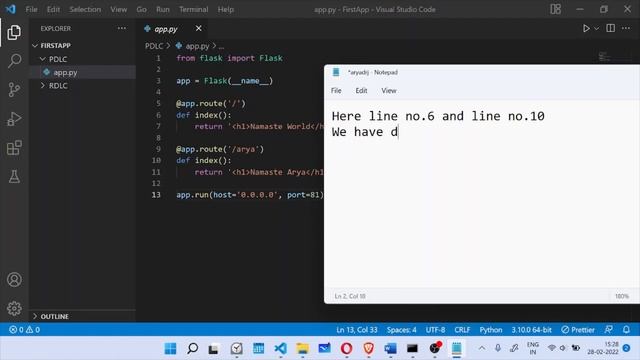Open the Extensions view
Screen dimensions: 640x360
(x=14, y=148)
